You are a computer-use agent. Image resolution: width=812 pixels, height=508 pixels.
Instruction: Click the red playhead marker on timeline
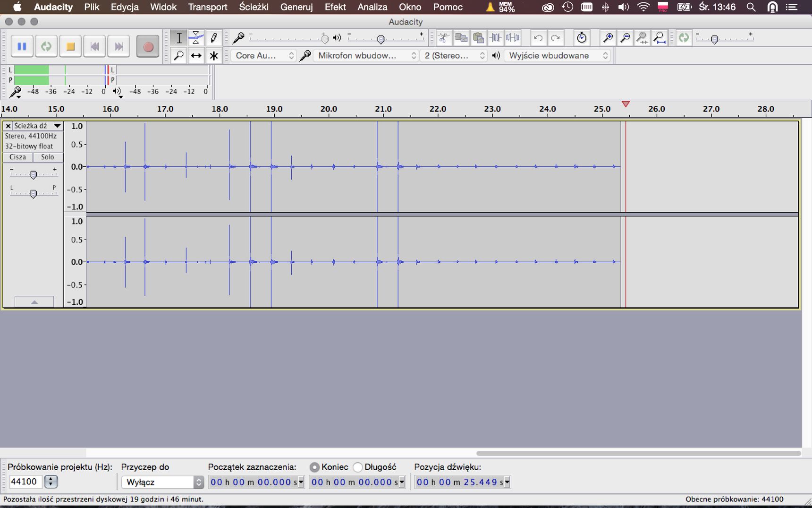626,104
